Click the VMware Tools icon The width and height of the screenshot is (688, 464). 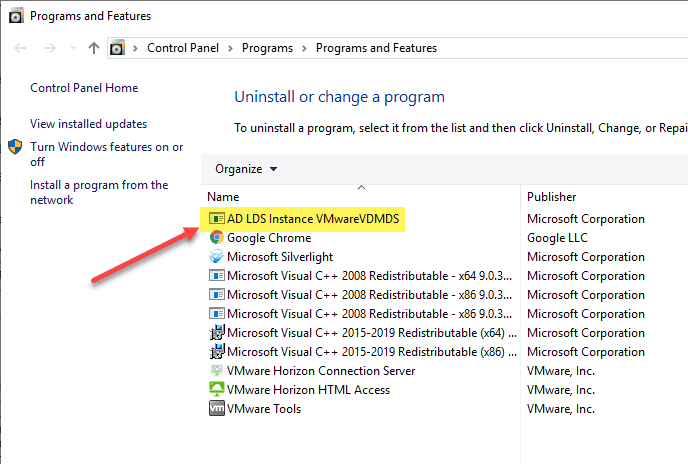click(x=216, y=409)
